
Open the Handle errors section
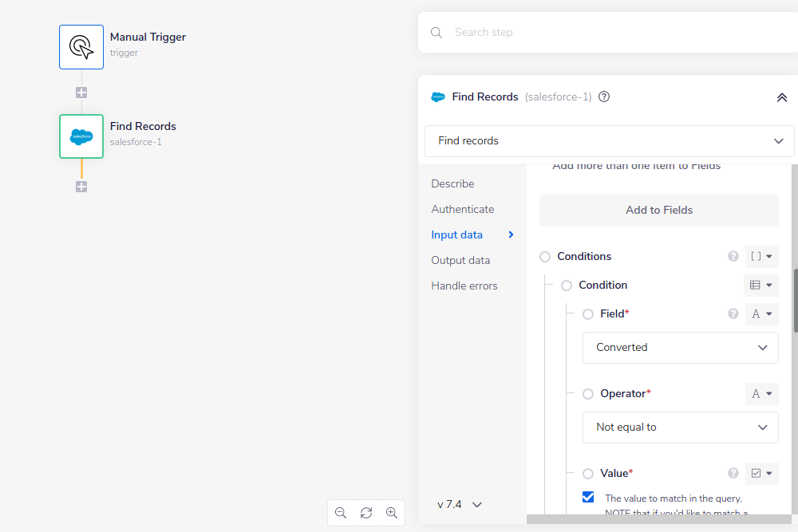coord(464,285)
